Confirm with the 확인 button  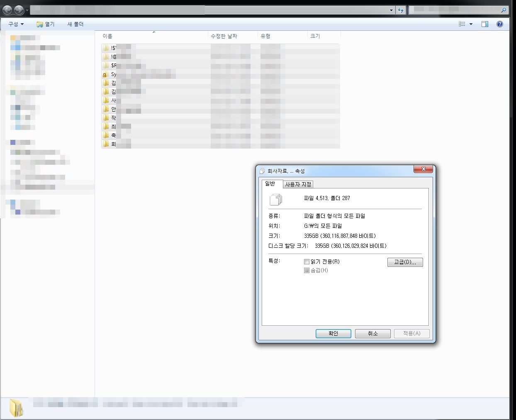pyautogui.click(x=333, y=333)
